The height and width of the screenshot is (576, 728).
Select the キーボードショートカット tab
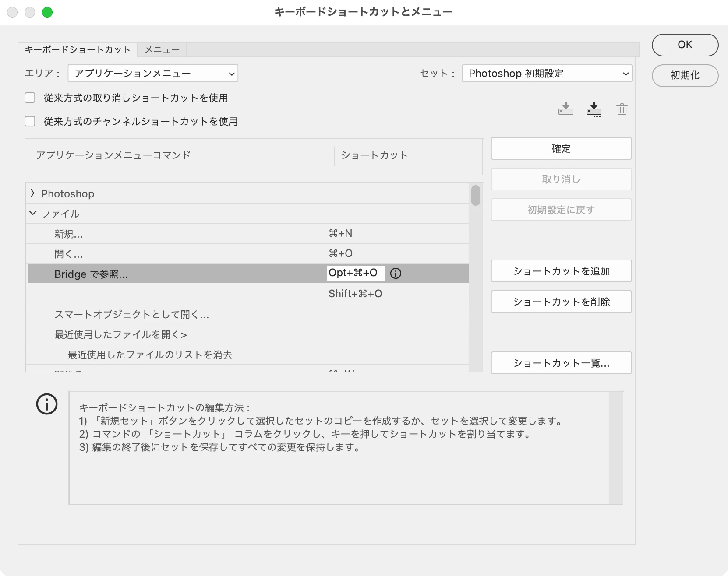(x=78, y=49)
